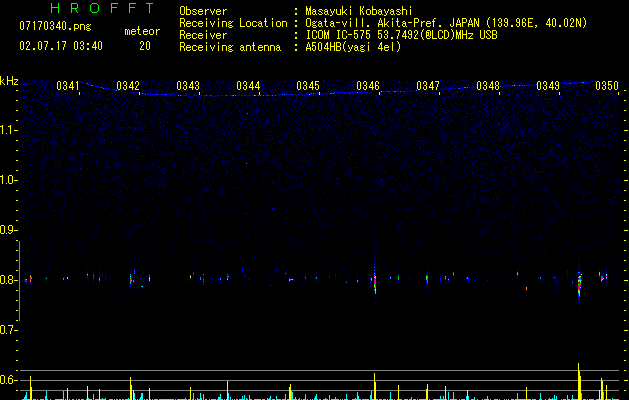Click the Receiving antenna label
Viewport: 629px width, 400px height.
click(x=230, y=47)
